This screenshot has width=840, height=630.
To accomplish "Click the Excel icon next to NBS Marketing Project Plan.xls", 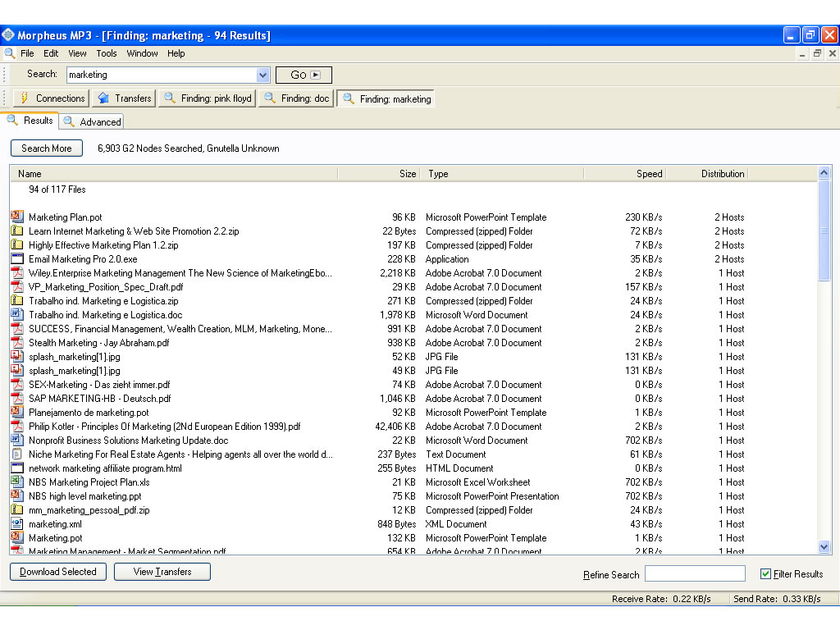I will coord(17,482).
